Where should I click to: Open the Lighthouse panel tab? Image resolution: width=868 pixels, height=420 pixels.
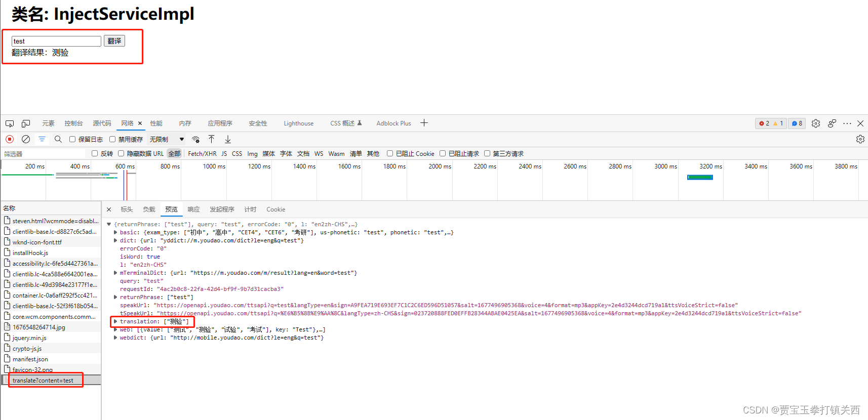pyautogui.click(x=299, y=123)
